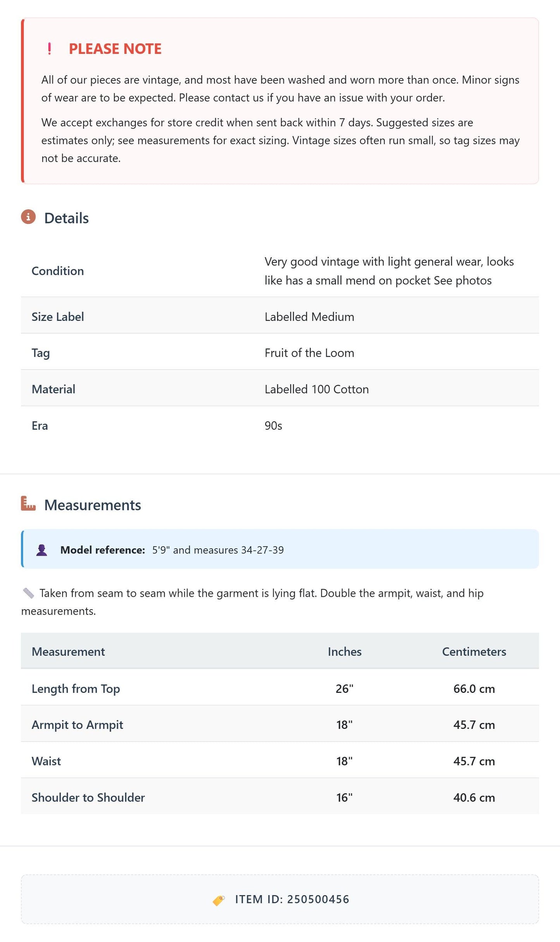Select the PLEASE NOTE heading
This screenshot has height=942, width=560.
point(115,49)
